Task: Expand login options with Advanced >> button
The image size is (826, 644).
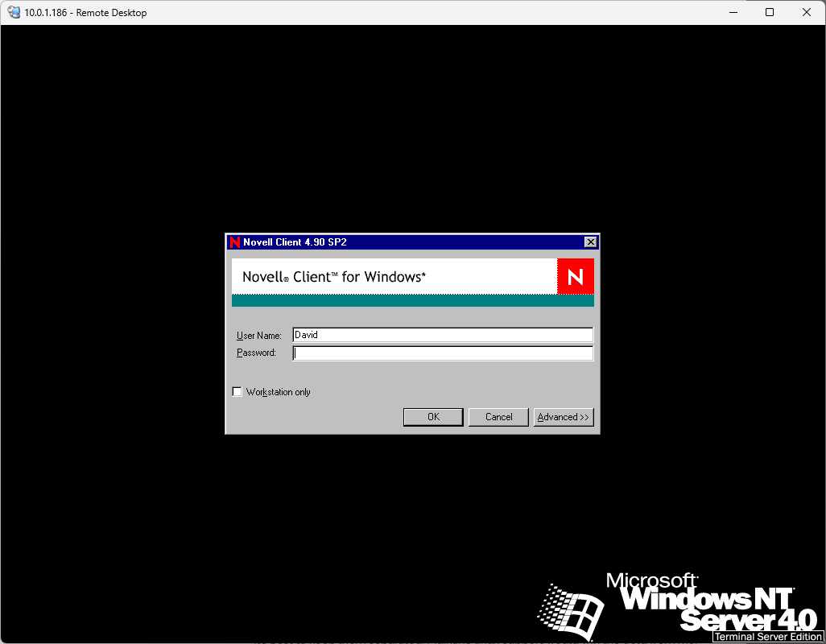Action: [x=564, y=417]
